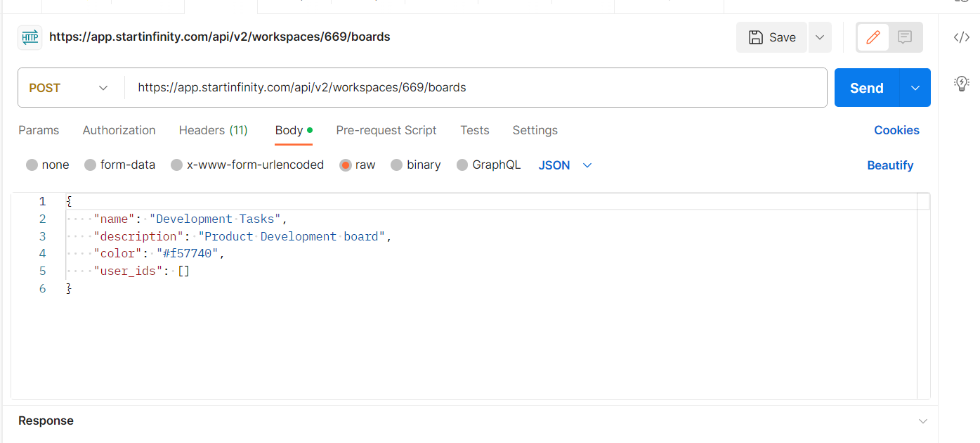Switch to edit mode with pencil icon
Viewport: 980px width, 443px height.
point(873,37)
